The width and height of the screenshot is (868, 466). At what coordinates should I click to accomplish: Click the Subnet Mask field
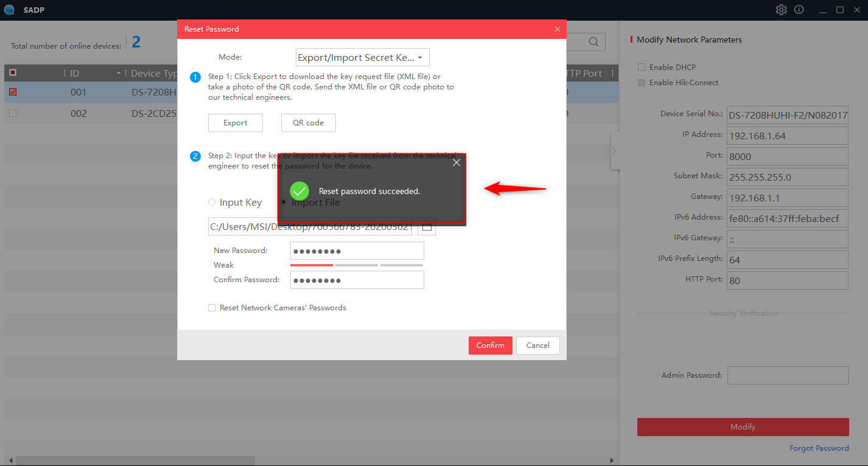(x=788, y=177)
